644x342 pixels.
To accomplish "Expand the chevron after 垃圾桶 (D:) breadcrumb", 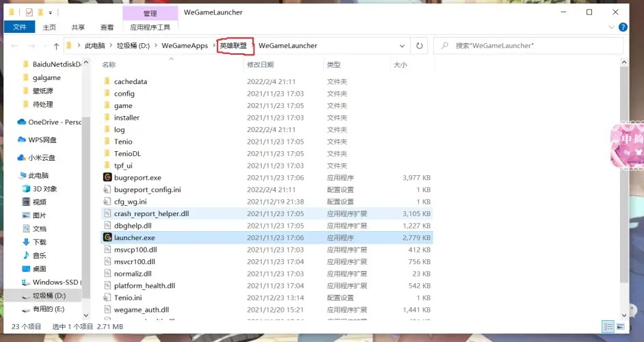I will (156, 46).
